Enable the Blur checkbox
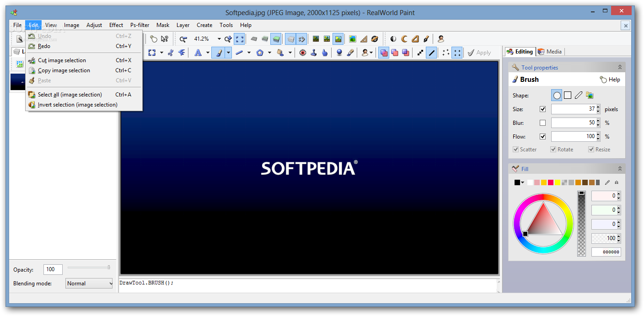 coord(543,123)
